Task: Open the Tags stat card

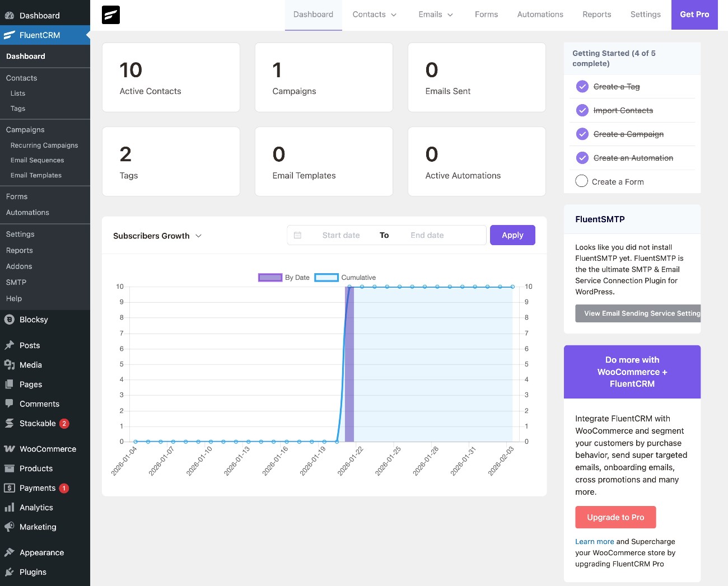Action: pyautogui.click(x=171, y=162)
